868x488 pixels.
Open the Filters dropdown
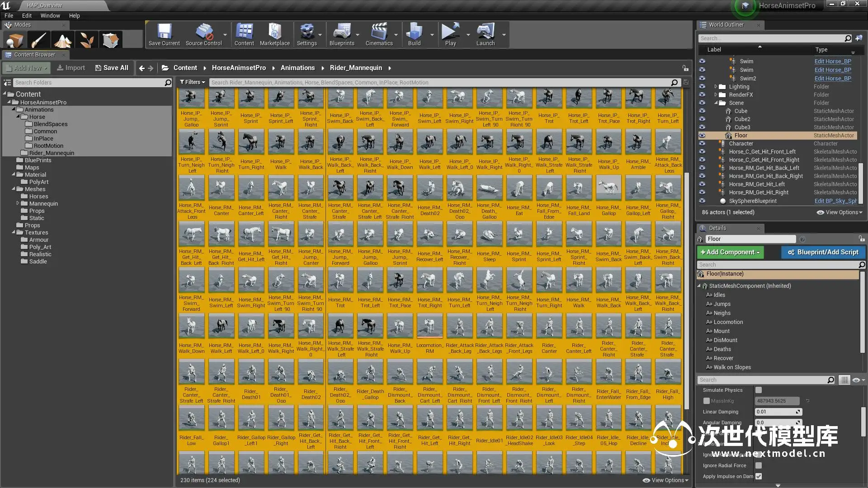click(x=193, y=82)
